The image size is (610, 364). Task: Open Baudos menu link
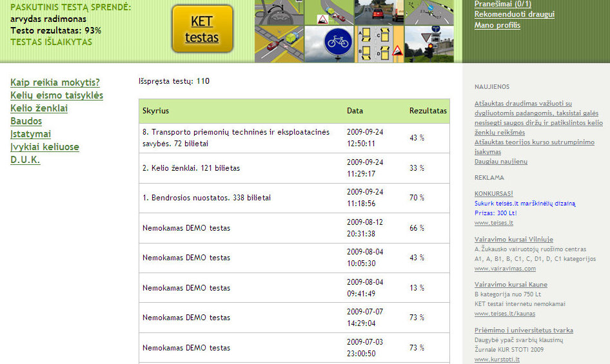pos(26,120)
